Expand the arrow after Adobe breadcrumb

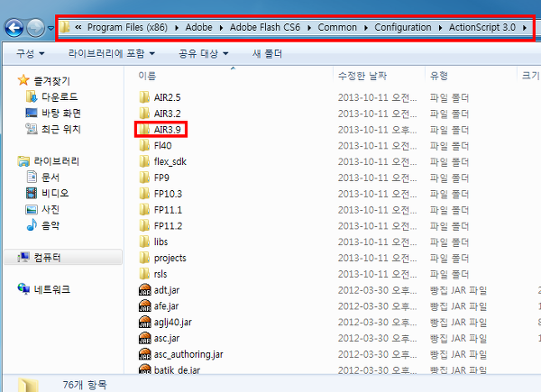point(221,28)
